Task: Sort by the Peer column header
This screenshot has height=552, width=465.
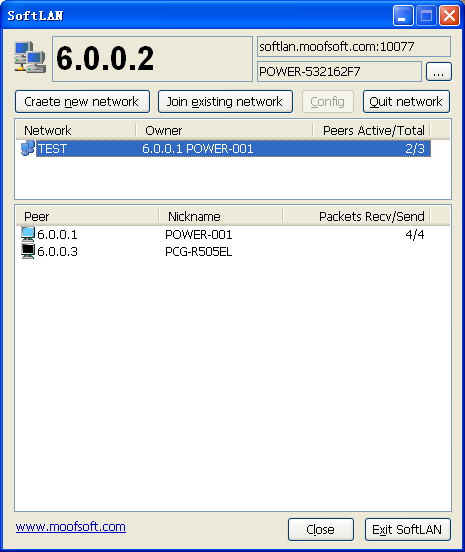Action: [87, 216]
